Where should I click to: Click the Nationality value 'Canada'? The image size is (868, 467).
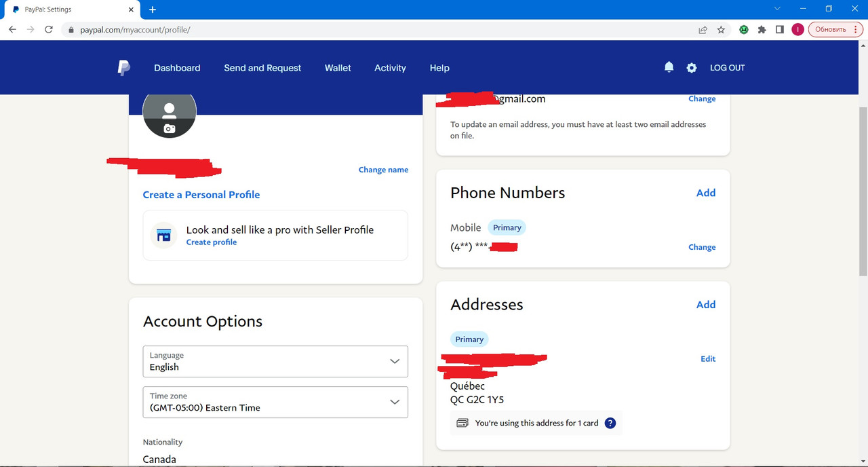pyautogui.click(x=159, y=460)
